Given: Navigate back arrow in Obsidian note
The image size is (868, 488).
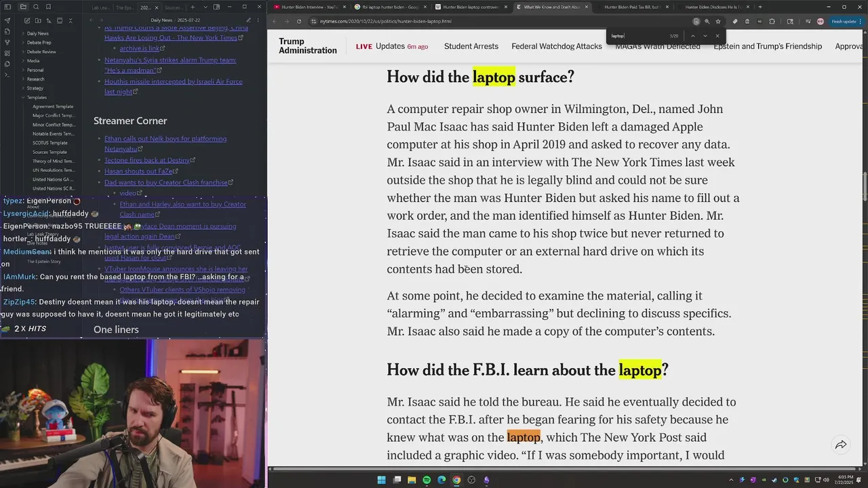Looking at the screenshot, I should pyautogui.click(x=92, y=20).
